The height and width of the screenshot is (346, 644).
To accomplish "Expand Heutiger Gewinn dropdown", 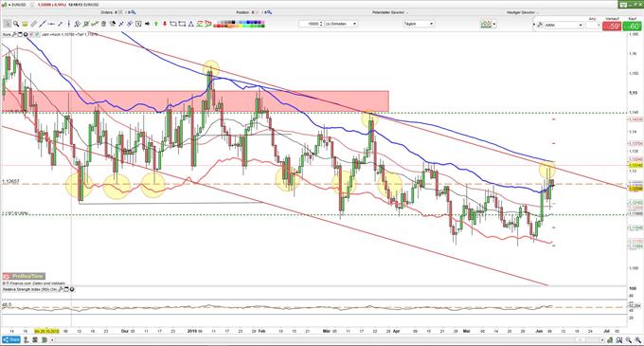I will tap(538, 12).
